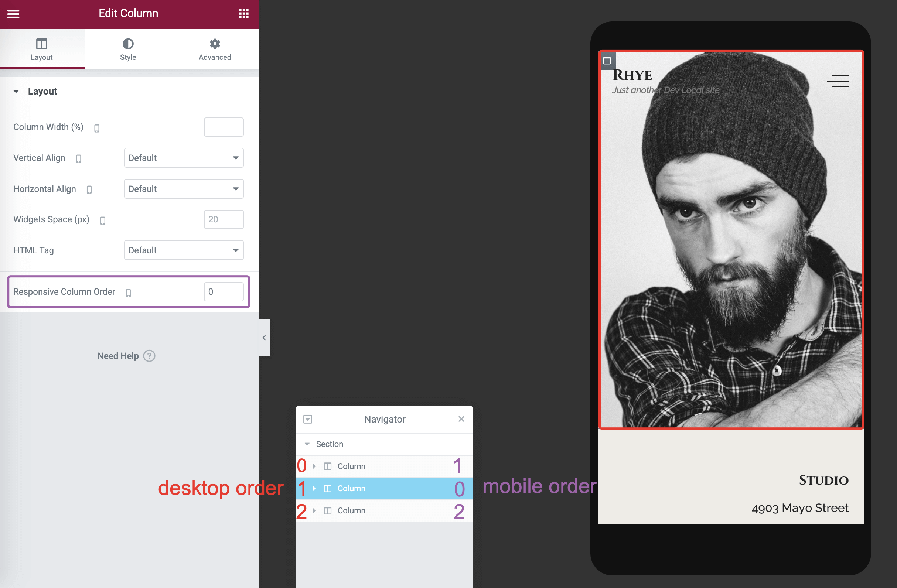Image resolution: width=897 pixels, height=588 pixels.
Task: Collapse the editor panel with arrow handle
Action: pos(264,338)
